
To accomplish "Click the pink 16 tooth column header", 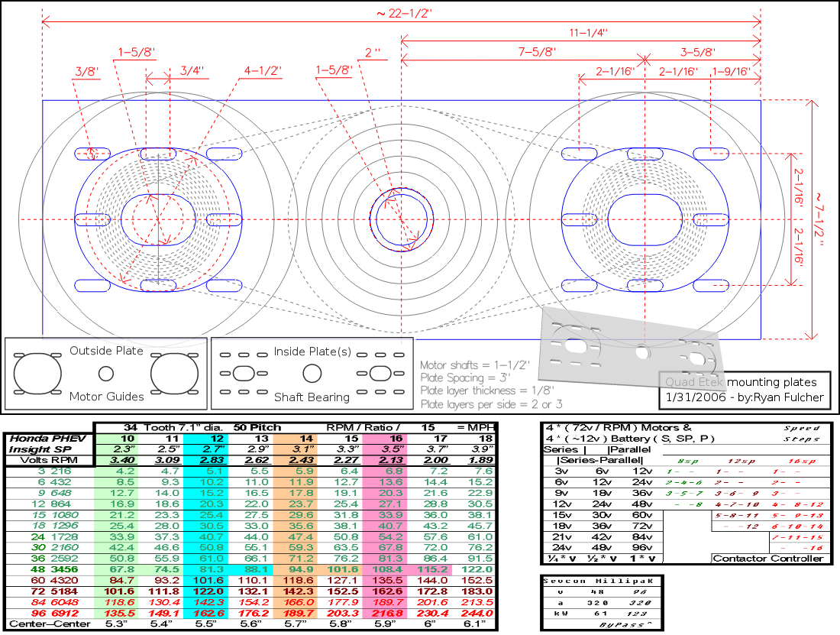I will pyautogui.click(x=396, y=439).
